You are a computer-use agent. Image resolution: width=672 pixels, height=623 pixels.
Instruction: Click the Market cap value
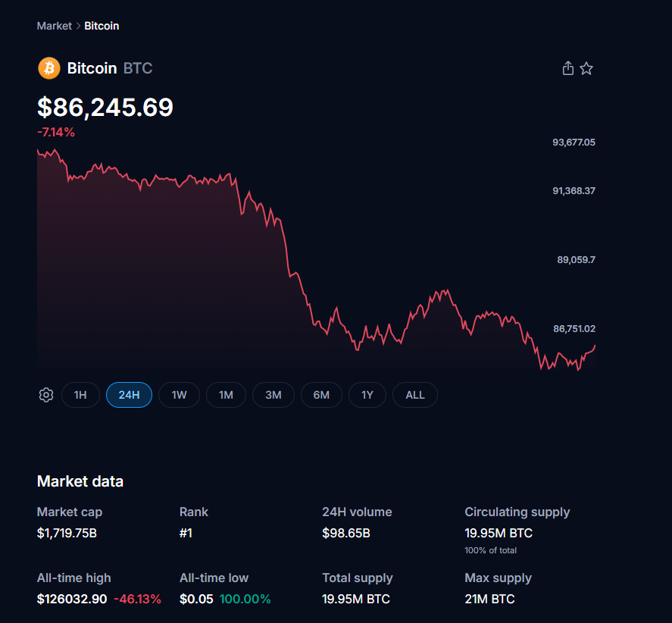pyautogui.click(x=67, y=533)
